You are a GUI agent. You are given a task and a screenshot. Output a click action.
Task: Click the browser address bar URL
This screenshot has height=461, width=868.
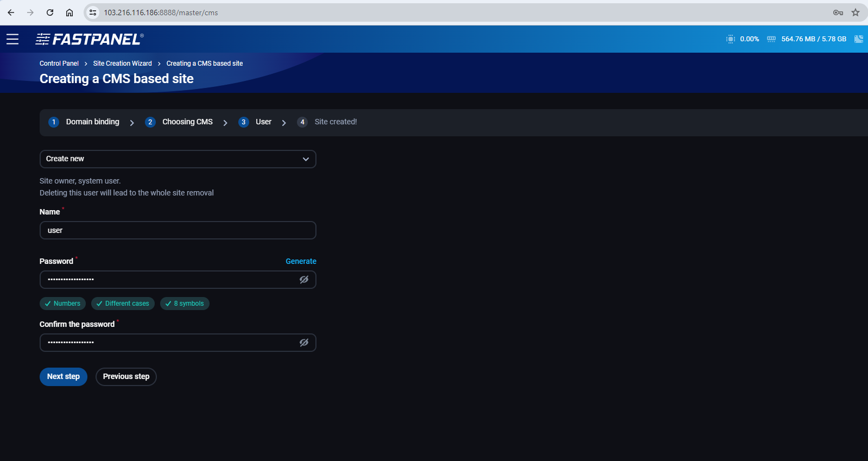tap(161, 12)
